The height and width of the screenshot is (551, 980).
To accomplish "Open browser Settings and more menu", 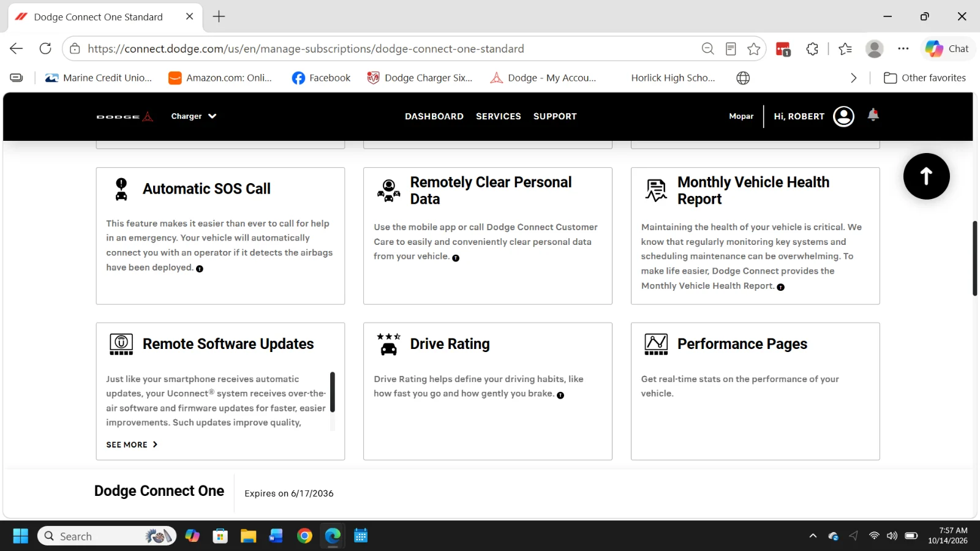I will 903,49.
